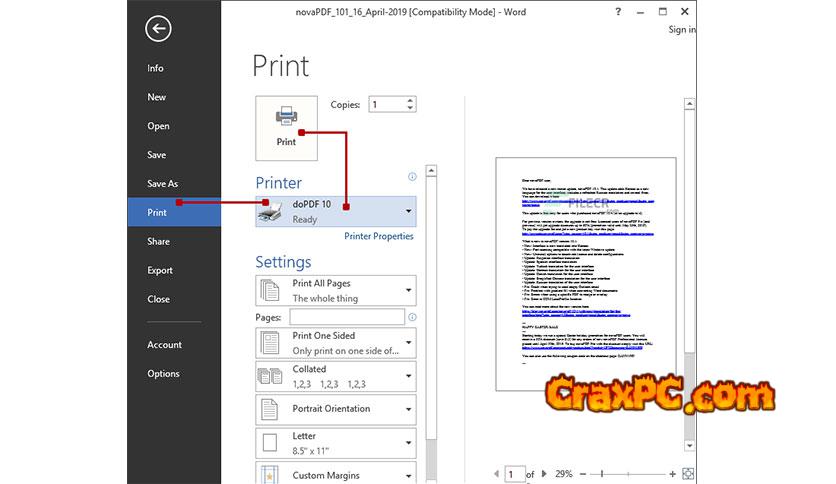Click the previous page arrow in preview

tap(495, 474)
